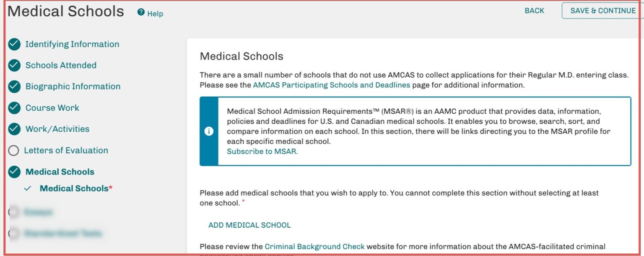This screenshot has height=256, width=644.
Task: Click the SAVE & CONTINUE button
Action: (x=602, y=10)
